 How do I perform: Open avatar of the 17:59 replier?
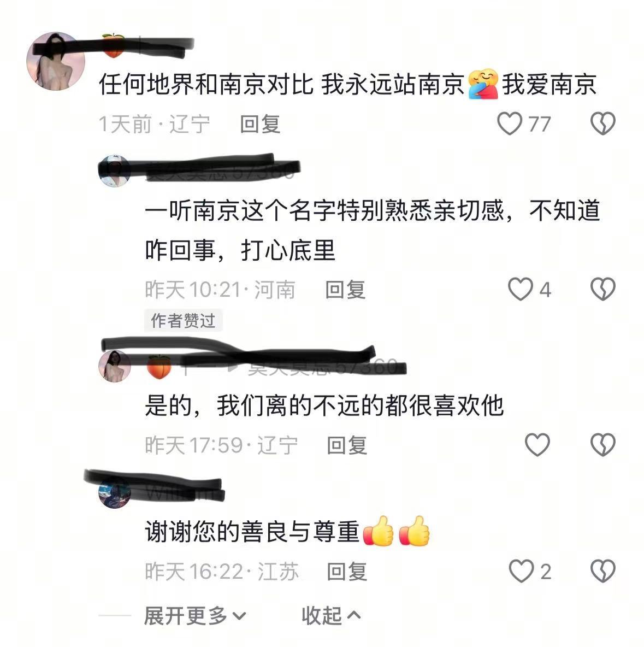click(x=114, y=366)
